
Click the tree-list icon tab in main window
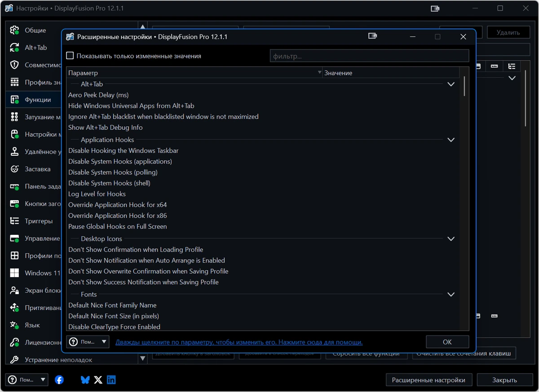512,66
